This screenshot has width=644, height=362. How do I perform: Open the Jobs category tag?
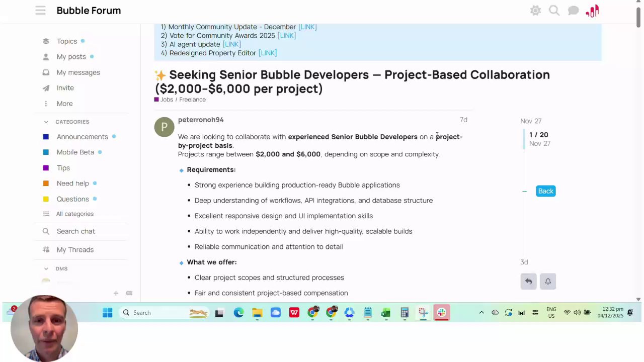164,100
